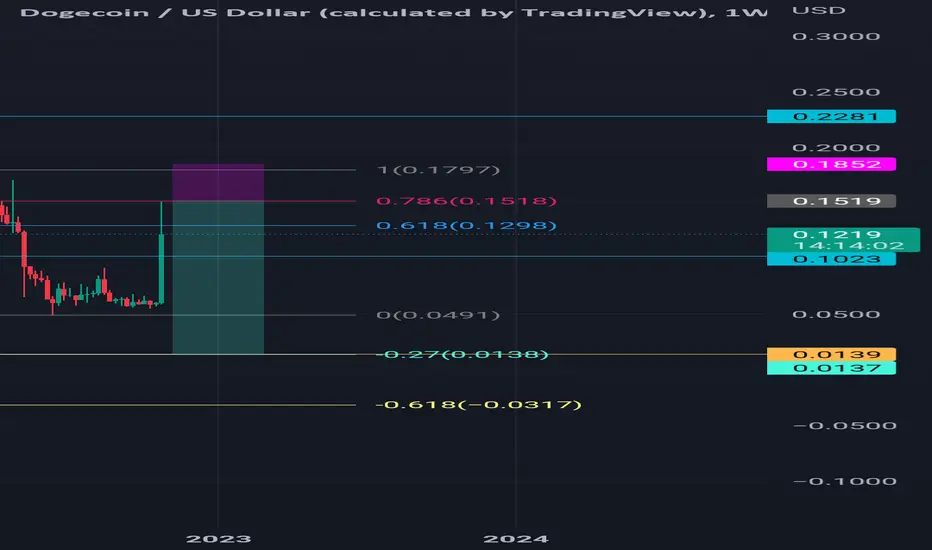Click the Fibonacci level 0(0.0491) label

pyautogui.click(x=438, y=315)
